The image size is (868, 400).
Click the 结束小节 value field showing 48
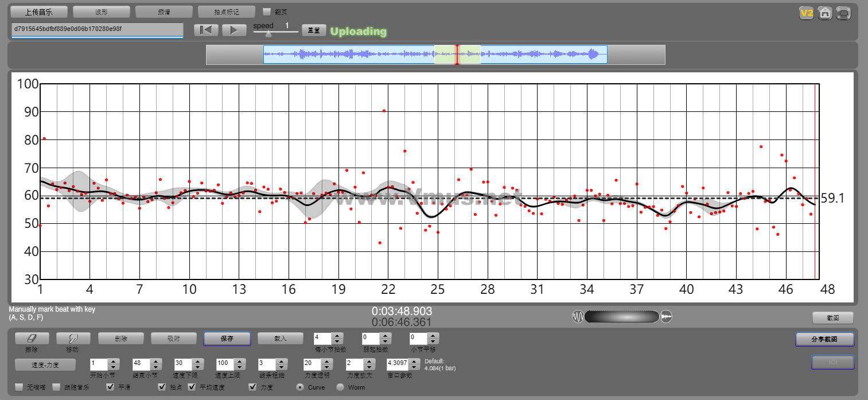coord(141,364)
